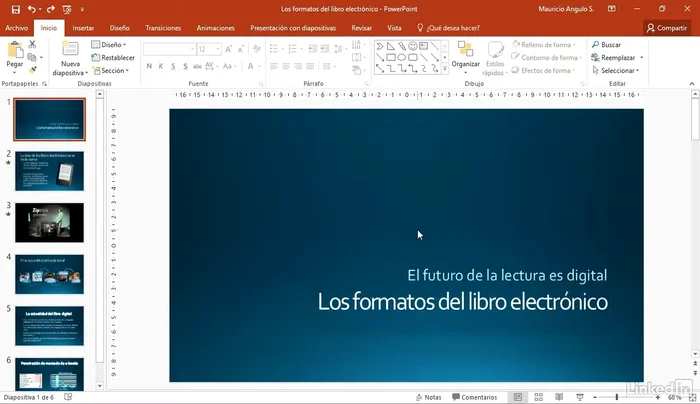Start presentation from beginning in Quick Access Toolbar
The height and width of the screenshot is (404, 700).
[x=67, y=9]
